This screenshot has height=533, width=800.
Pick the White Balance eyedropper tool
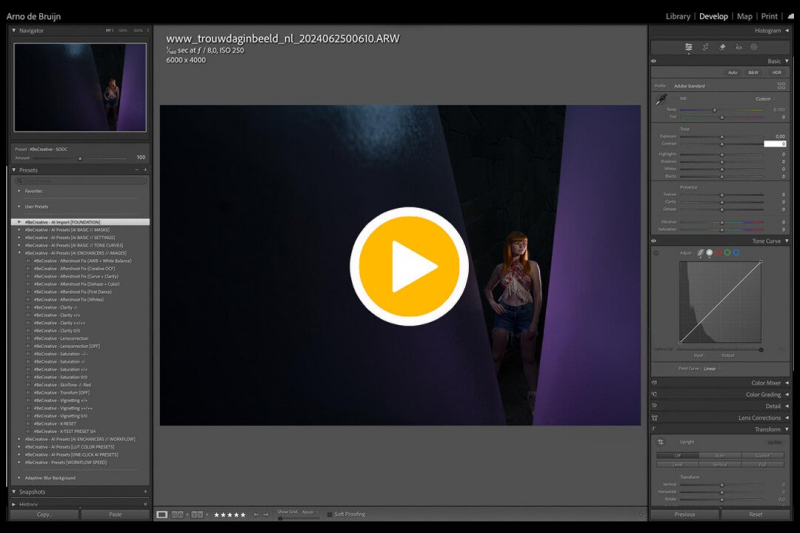click(x=661, y=99)
